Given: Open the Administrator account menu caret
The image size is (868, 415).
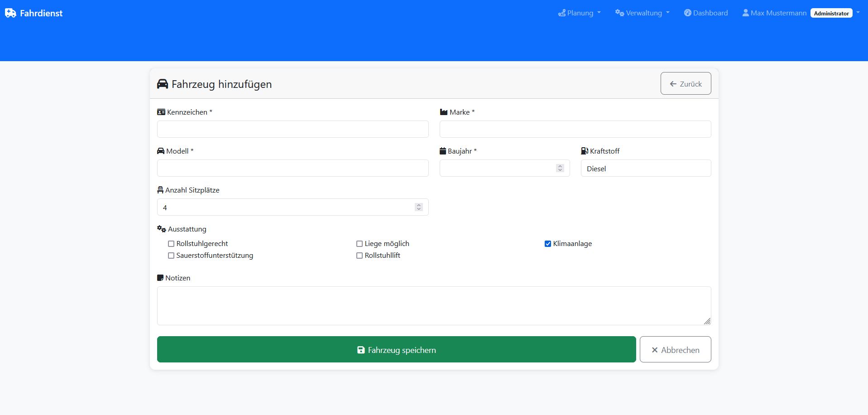Looking at the screenshot, I should (x=858, y=13).
